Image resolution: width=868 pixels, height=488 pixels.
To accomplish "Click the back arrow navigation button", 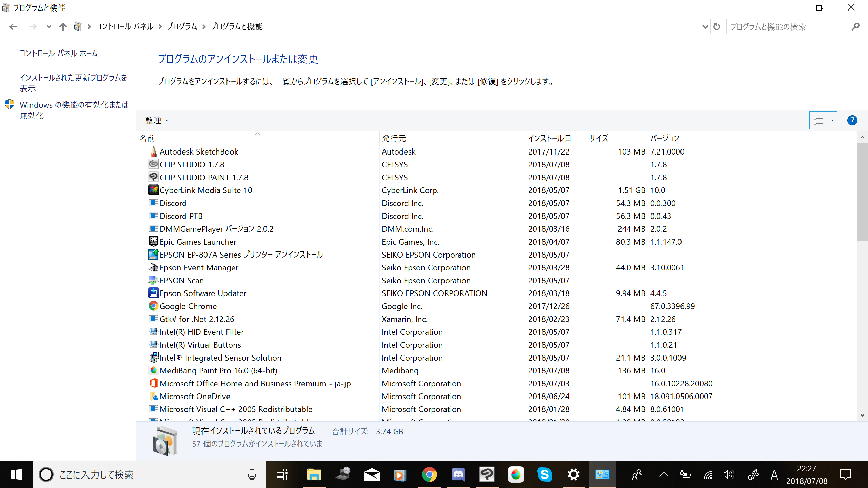I will tap(13, 27).
